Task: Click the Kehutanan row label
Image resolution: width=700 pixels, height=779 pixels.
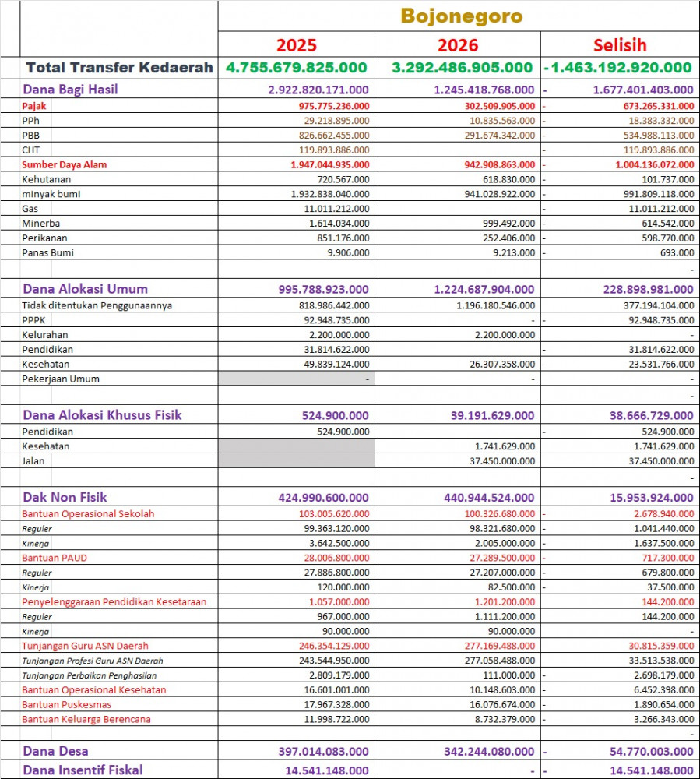Action: 46,179
